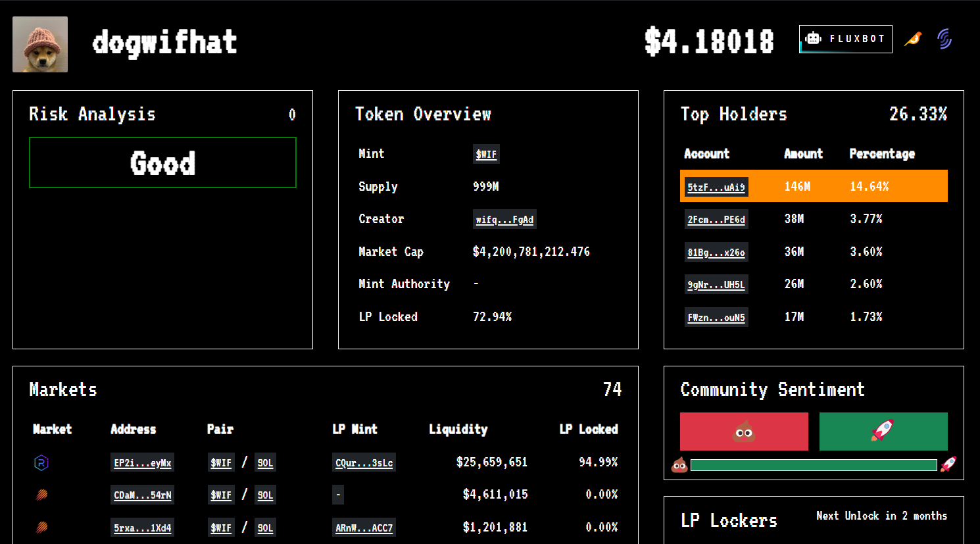The width and height of the screenshot is (980, 544).
Task: Open market address EP2i...eyMx
Action: click(x=142, y=462)
